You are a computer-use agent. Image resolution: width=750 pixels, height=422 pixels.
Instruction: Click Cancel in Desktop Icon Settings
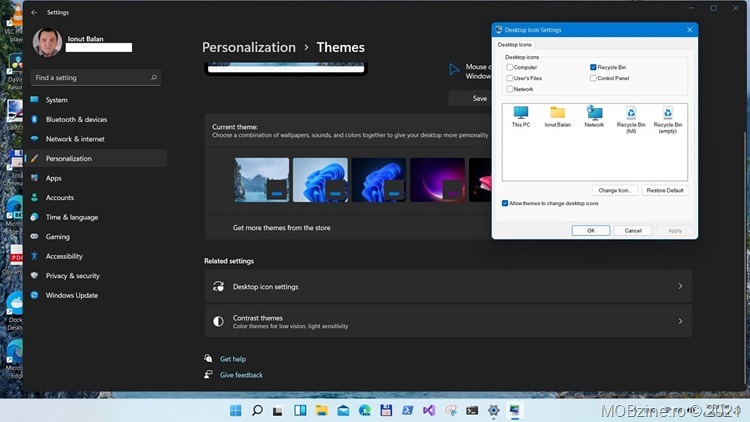(633, 231)
